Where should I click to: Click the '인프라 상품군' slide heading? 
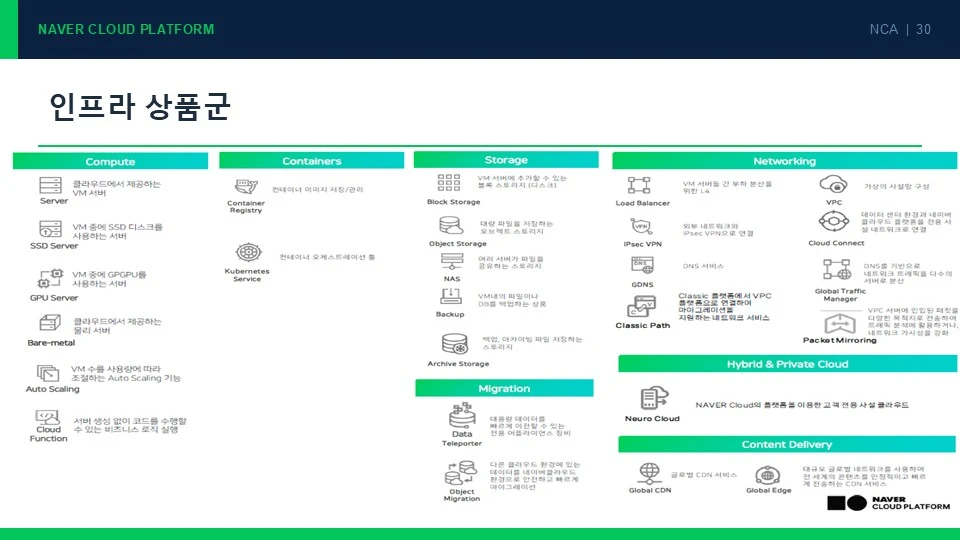(140, 107)
